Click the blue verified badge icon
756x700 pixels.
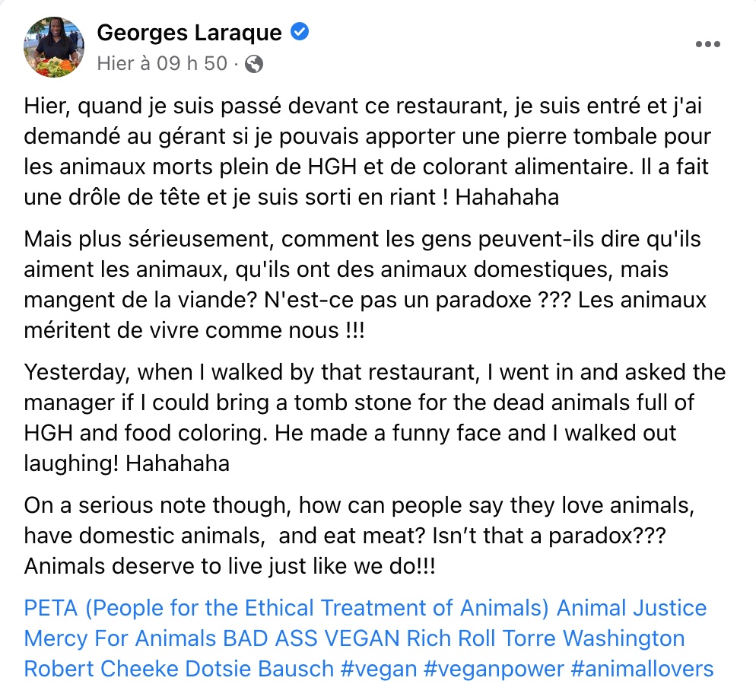pyautogui.click(x=300, y=32)
